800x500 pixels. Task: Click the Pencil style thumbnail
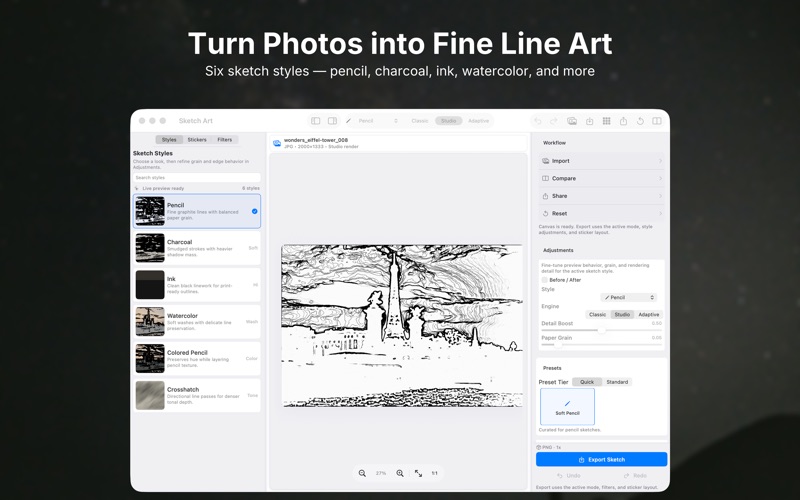(150, 211)
